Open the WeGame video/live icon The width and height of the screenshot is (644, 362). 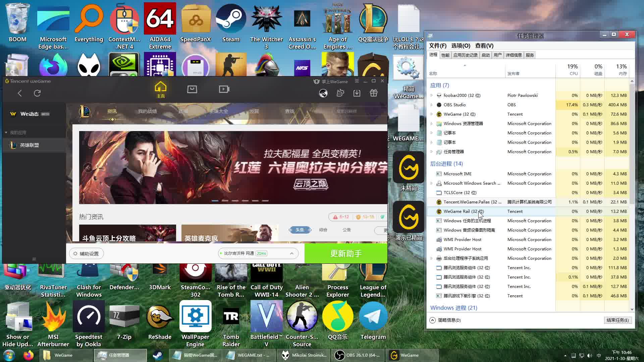[x=224, y=89]
